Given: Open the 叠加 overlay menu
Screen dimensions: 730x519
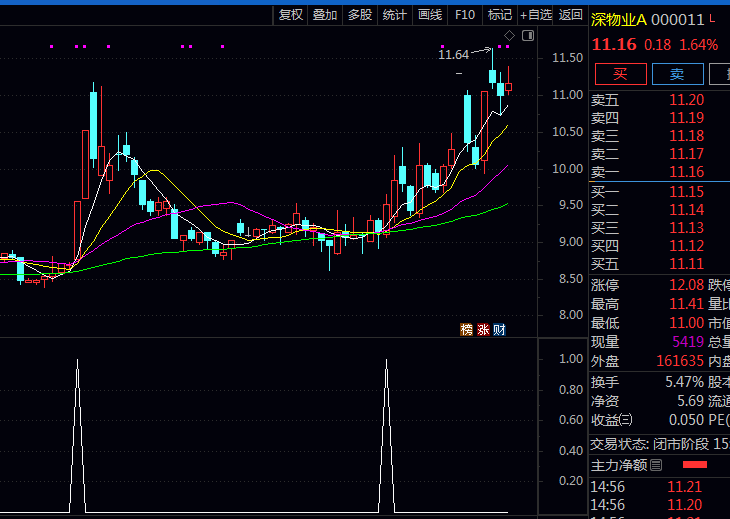Looking at the screenshot, I should point(325,14).
